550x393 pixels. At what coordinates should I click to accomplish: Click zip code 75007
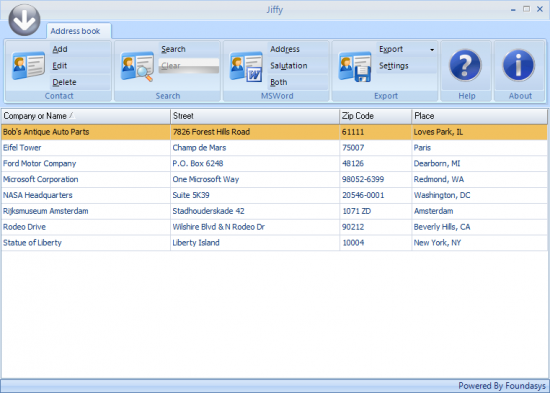click(x=376, y=148)
